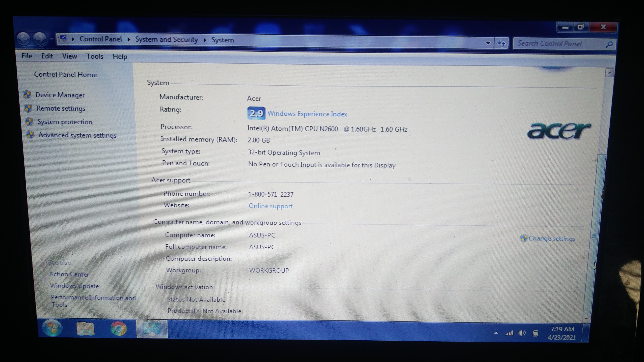The image size is (644, 362).
Task: Launch Google Chrome from the taskbar
Action: (x=119, y=328)
